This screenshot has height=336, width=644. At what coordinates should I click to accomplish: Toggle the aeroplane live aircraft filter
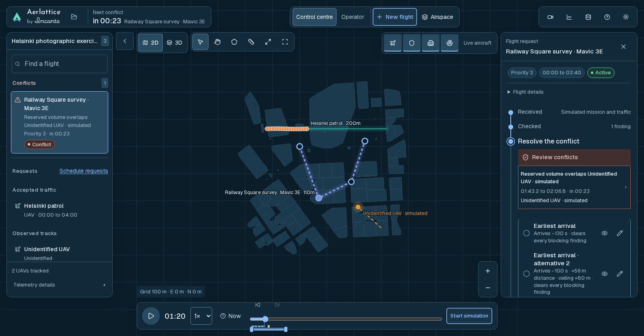(x=393, y=43)
